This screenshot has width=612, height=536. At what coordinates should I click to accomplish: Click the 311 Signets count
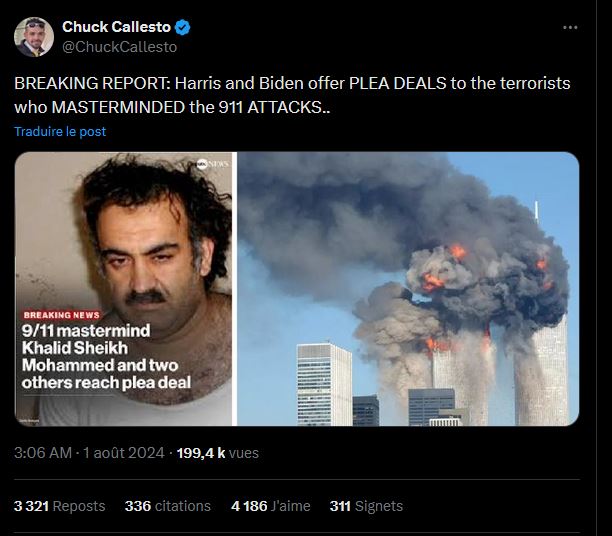[366, 506]
